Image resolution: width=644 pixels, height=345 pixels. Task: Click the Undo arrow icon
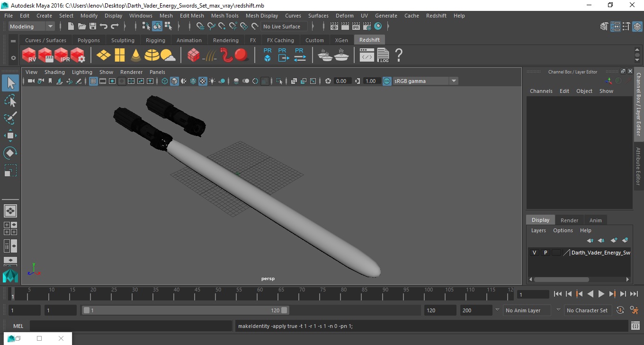pyautogui.click(x=104, y=27)
